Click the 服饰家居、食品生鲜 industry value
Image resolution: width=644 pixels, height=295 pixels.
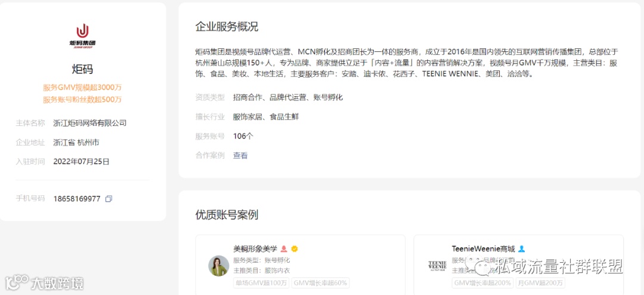(266, 117)
